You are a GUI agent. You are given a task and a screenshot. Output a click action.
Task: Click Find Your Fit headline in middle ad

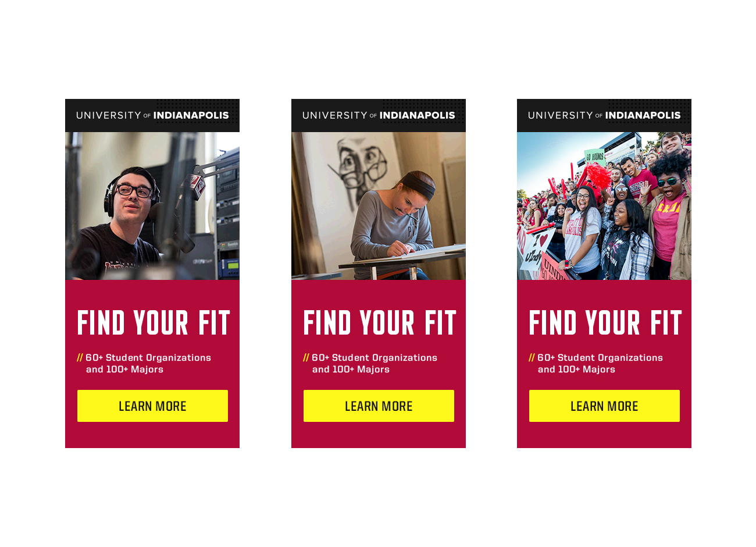380,323
